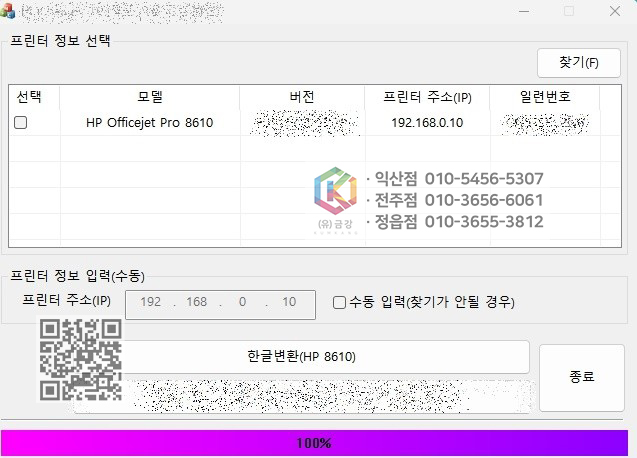The width and height of the screenshot is (637, 458).
Task: Click the 프린터 주소(IP) column header
Action: pos(427,97)
